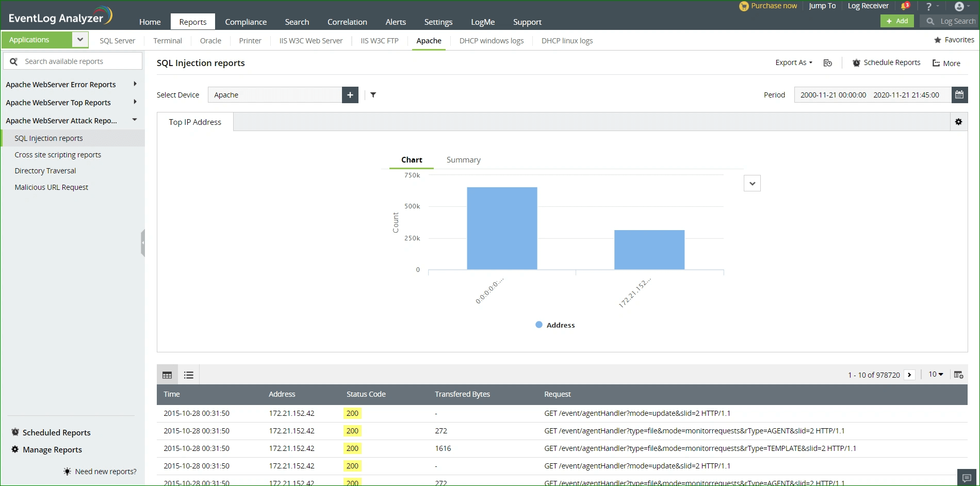Click the search magnifier icon in sidebar

coord(14,61)
